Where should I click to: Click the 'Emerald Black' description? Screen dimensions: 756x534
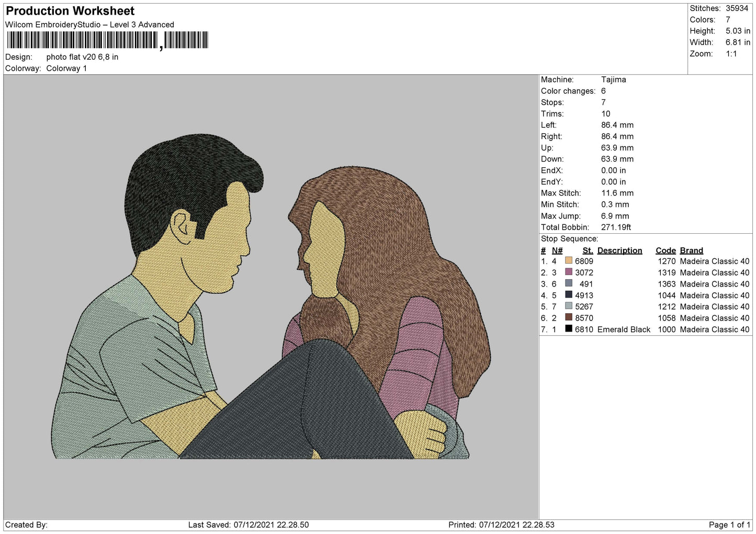pyautogui.click(x=624, y=330)
